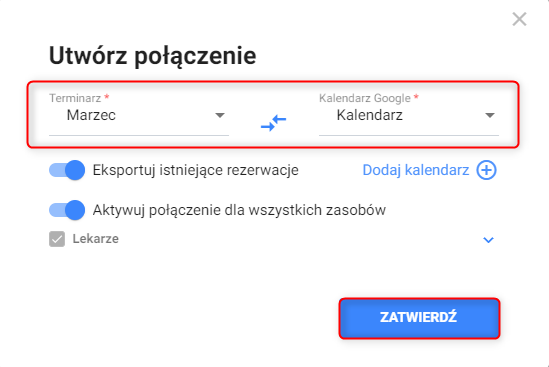Select the Marzec value in Terminarz field
Viewport: 549px width, 367px height.
(x=91, y=115)
